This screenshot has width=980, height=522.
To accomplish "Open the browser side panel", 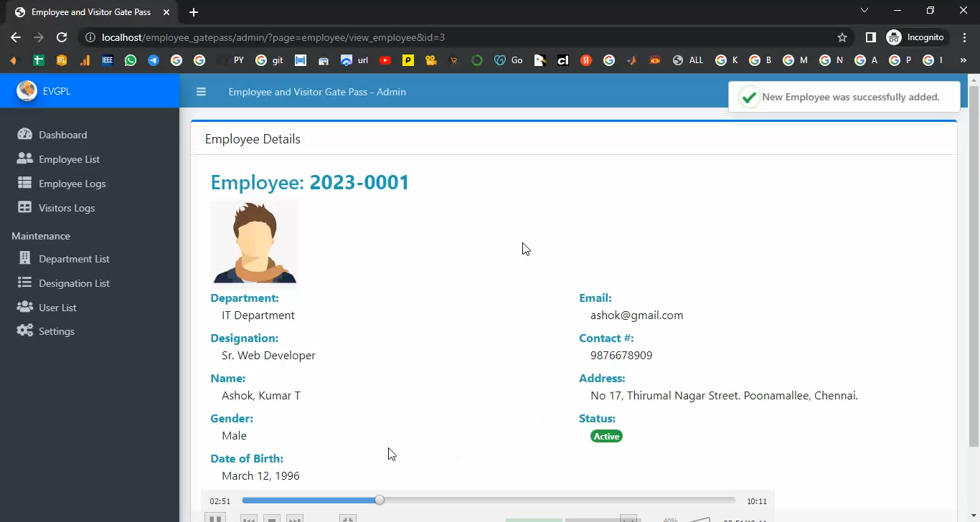I will pyautogui.click(x=870, y=37).
